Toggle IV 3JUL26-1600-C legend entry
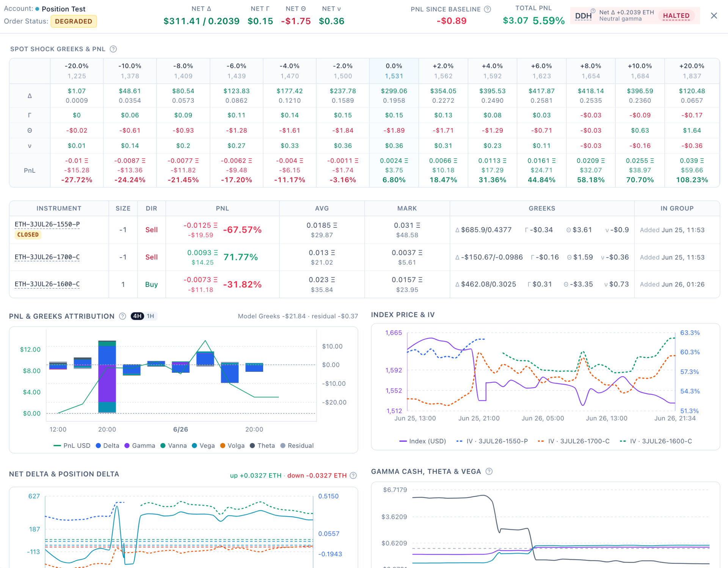The image size is (728, 568). [656, 441]
